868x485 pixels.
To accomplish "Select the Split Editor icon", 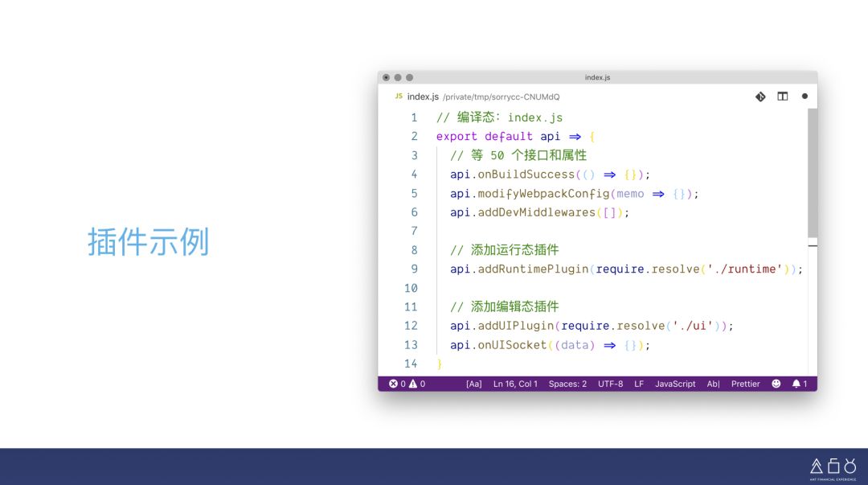I will coord(783,96).
